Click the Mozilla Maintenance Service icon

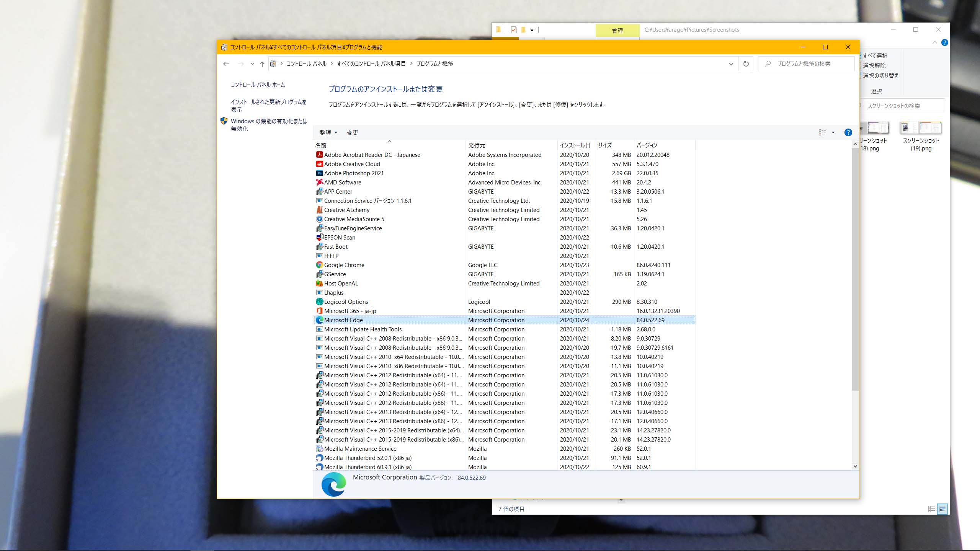[x=319, y=448]
